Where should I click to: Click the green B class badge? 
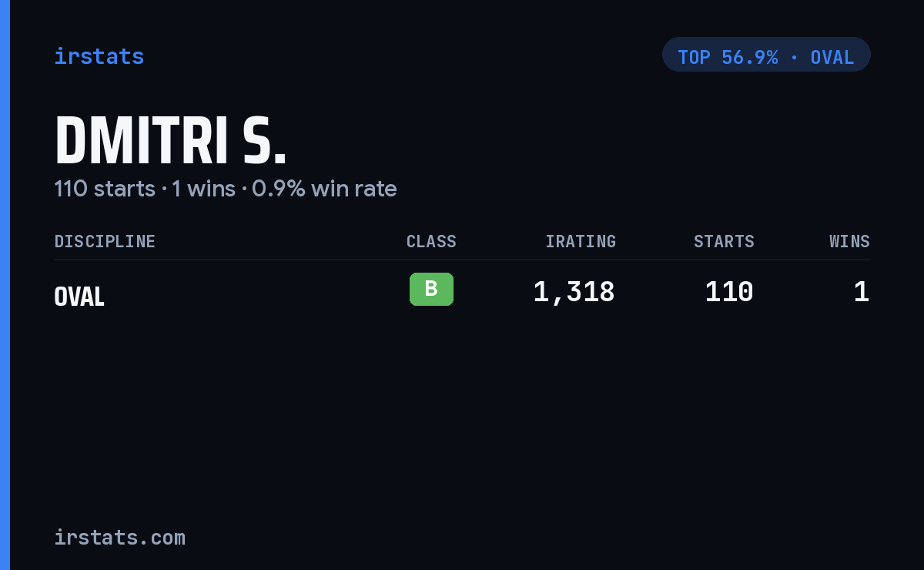tap(431, 289)
